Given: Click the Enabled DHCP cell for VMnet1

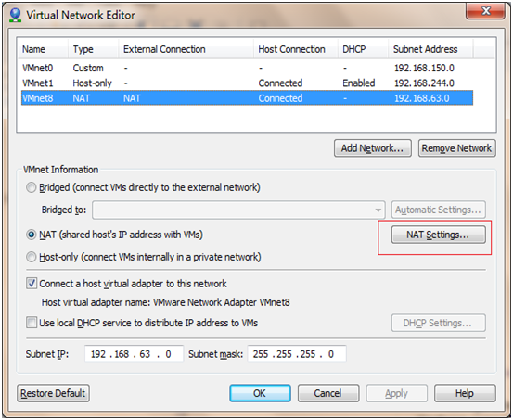Looking at the screenshot, I should [x=359, y=83].
